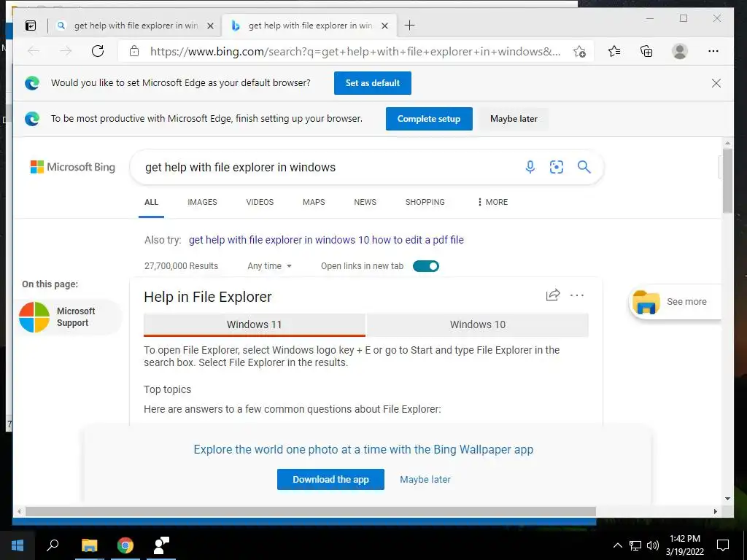Open the volume tray icon

click(653, 545)
